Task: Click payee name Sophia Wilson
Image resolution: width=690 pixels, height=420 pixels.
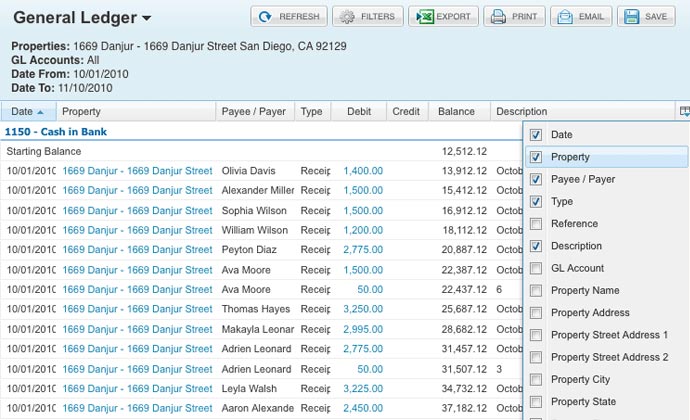Action: (x=254, y=210)
